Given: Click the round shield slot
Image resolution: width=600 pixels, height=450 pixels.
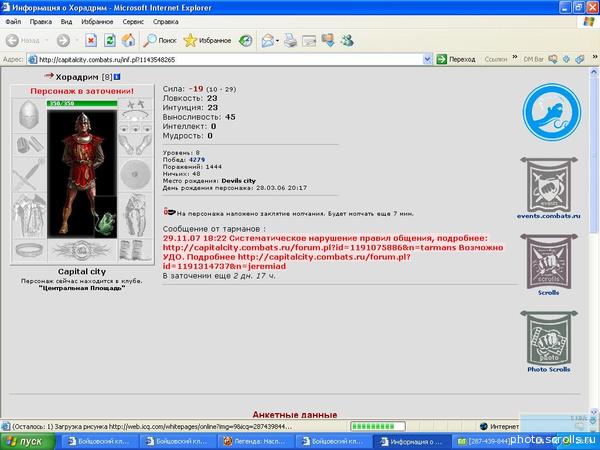Looking at the screenshot, I should pyautogui.click(x=135, y=174).
